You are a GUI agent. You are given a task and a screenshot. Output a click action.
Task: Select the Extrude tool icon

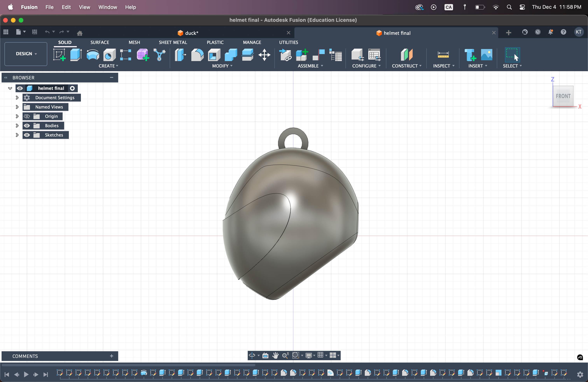[x=76, y=55]
